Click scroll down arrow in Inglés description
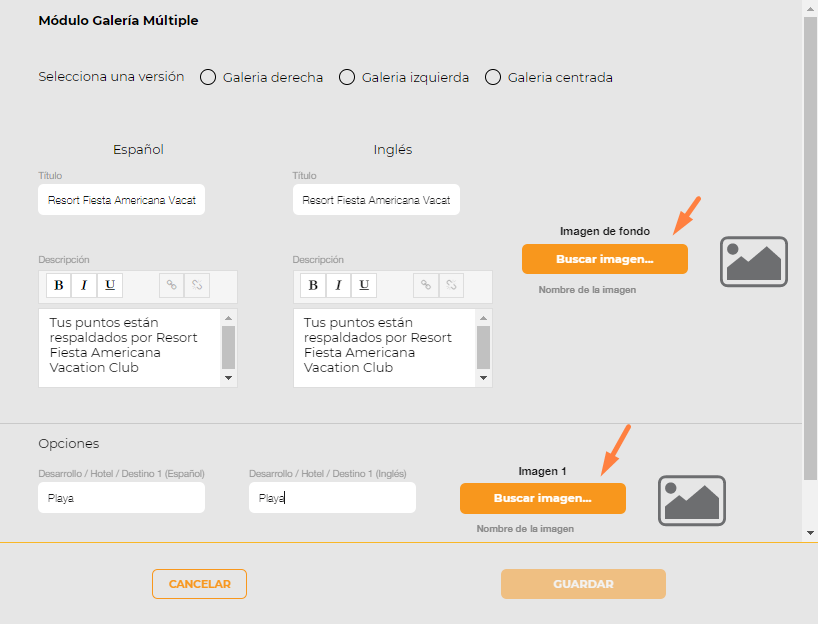 (x=483, y=378)
